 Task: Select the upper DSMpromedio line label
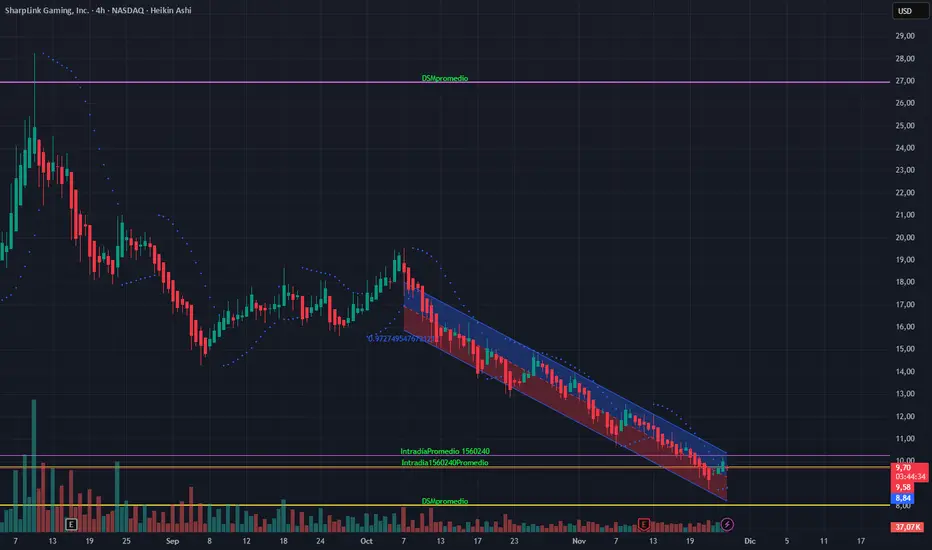(445, 78)
